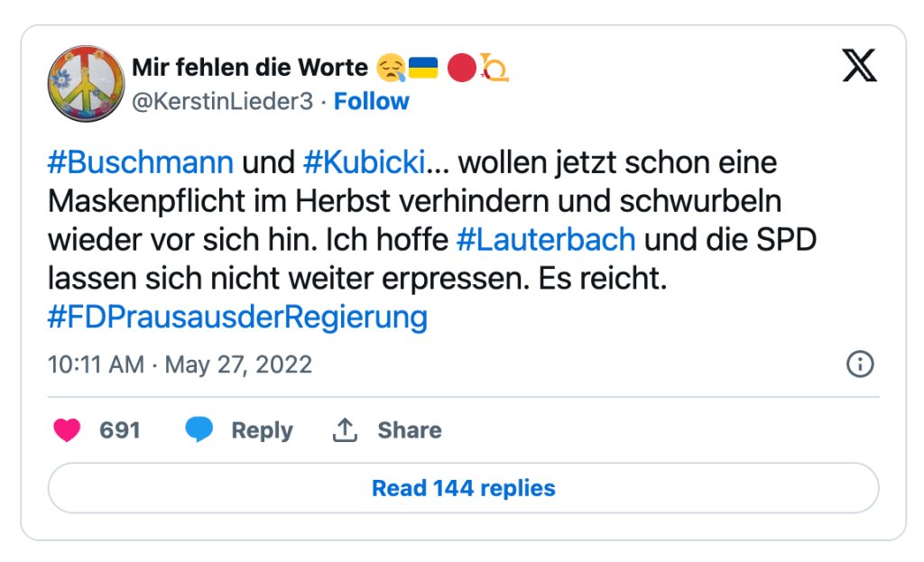Click the postal horn emoji in name
The height and width of the screenshot is (562, 924).
coord(494,67)
